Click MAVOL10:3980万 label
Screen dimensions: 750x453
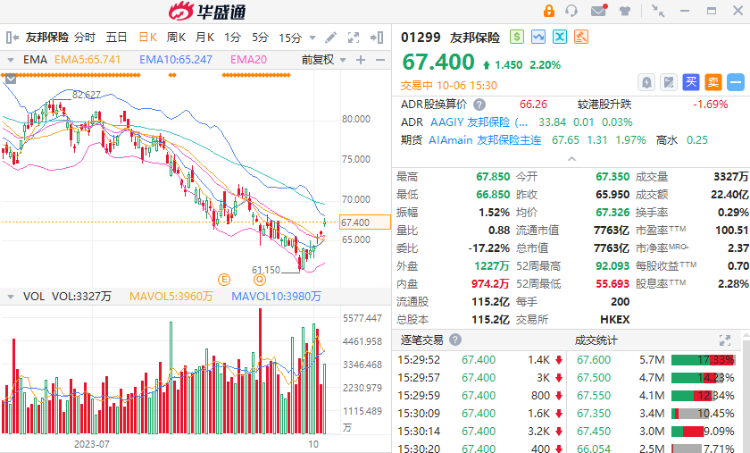tap(276, 297)
